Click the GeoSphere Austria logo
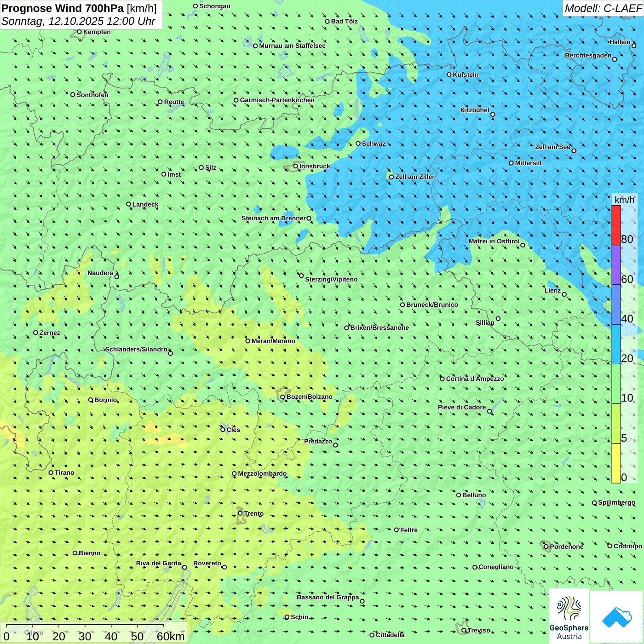 click(569, 616)
